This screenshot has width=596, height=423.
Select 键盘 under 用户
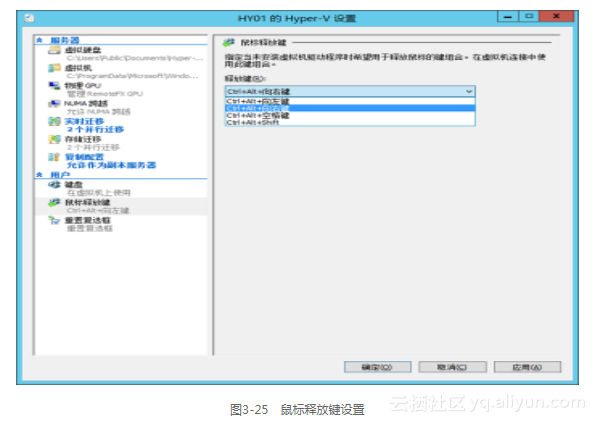pyautogui.click(x=73, y=185)
